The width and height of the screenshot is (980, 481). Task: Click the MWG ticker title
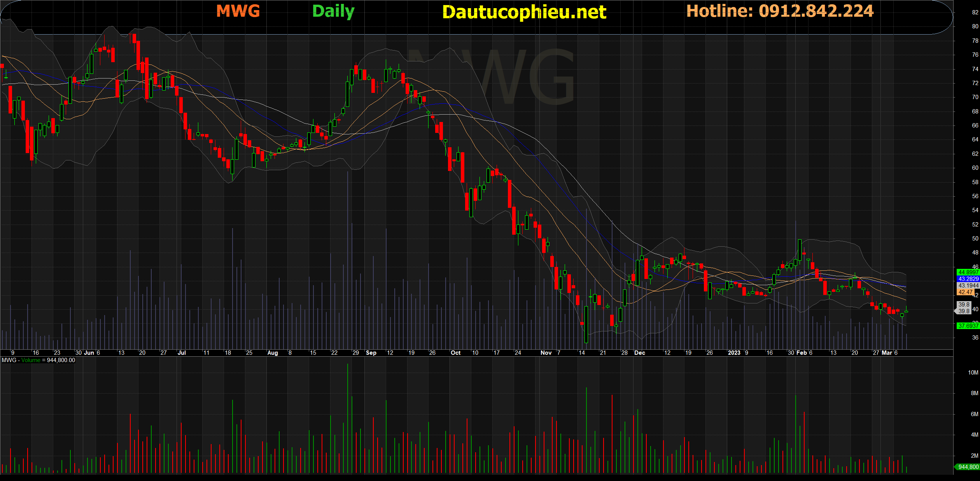(238, 11)
